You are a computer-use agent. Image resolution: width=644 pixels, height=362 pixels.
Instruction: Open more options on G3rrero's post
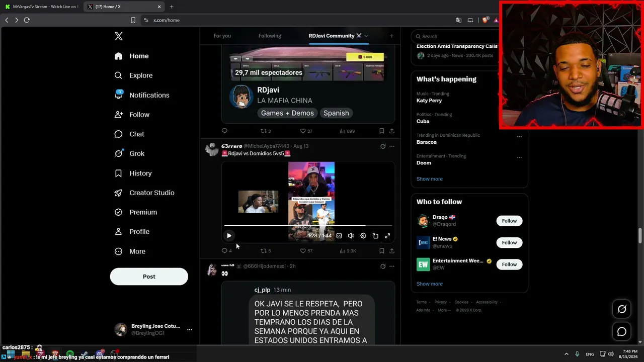click(x=392, y=146)
